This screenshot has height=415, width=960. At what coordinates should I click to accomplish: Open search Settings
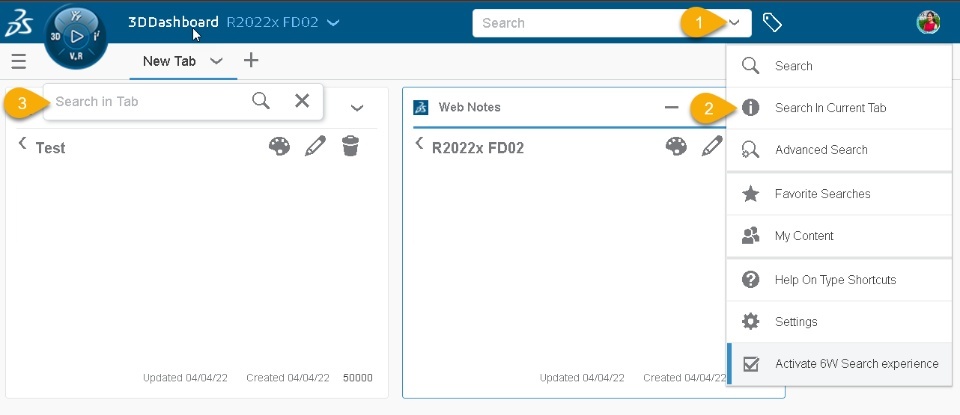(x=839, y=322)
